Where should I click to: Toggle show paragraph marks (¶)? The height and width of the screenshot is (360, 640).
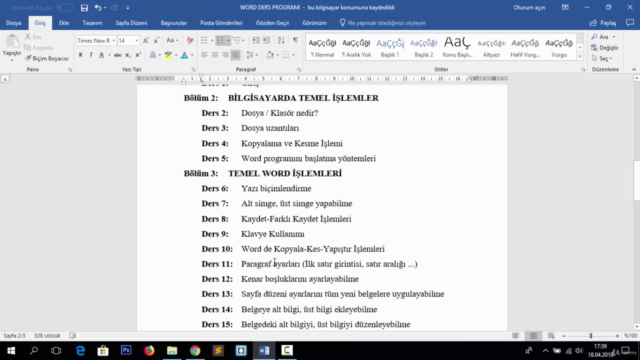(295, 40)
